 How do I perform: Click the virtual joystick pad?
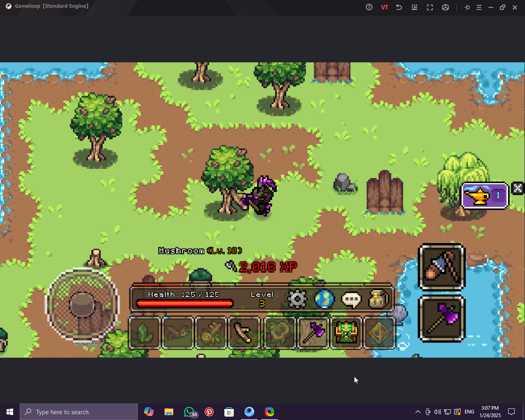tap(82, 305)
